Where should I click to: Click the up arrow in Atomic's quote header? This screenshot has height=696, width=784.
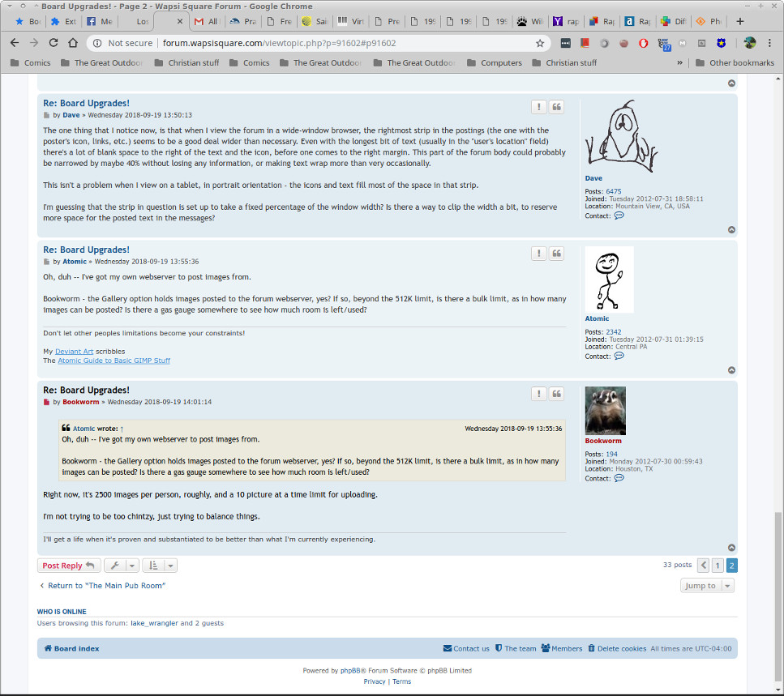[x=122, y=429]
